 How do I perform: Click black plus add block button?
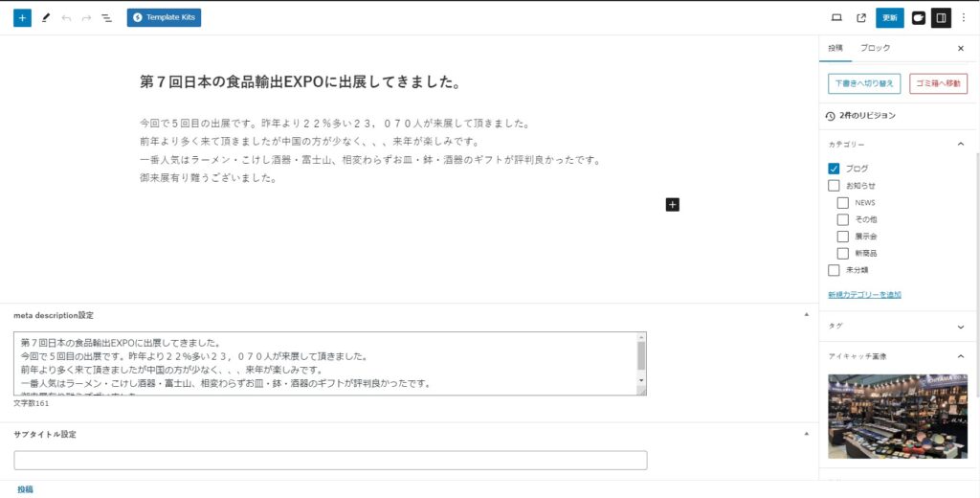coord(672,204)
